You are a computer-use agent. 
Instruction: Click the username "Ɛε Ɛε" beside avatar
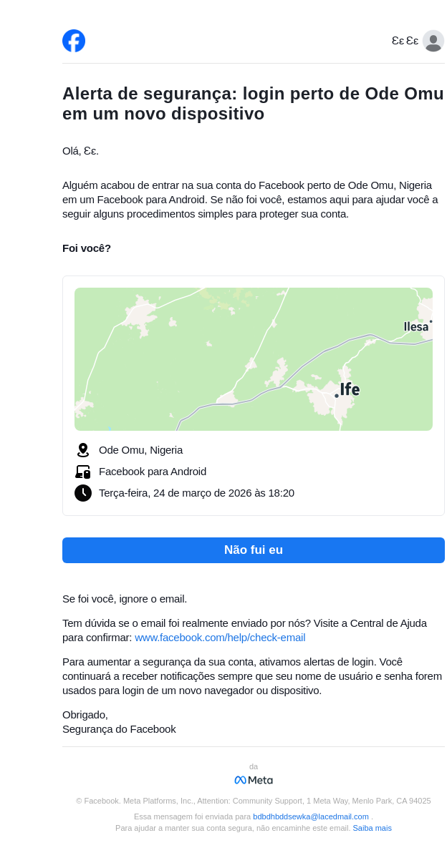tap(405, 41)
